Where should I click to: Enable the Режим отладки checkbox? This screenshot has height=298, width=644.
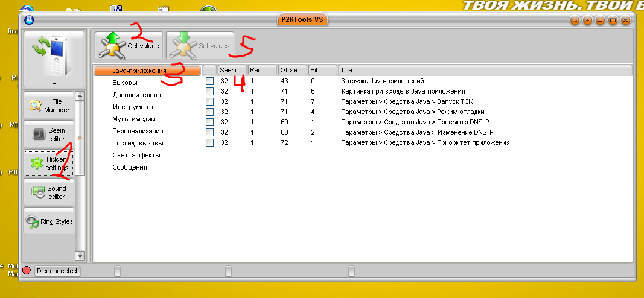coord(210,112)
